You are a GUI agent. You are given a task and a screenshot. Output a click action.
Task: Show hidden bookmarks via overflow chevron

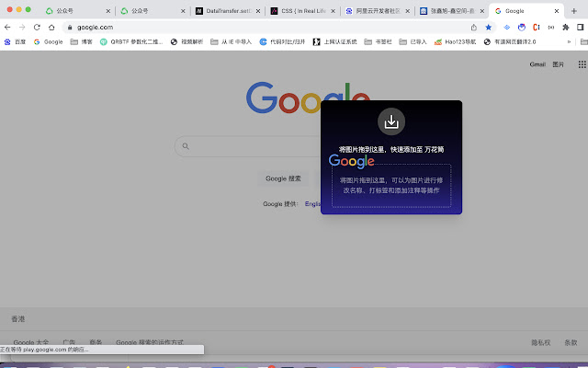click(x=569, y=41)
